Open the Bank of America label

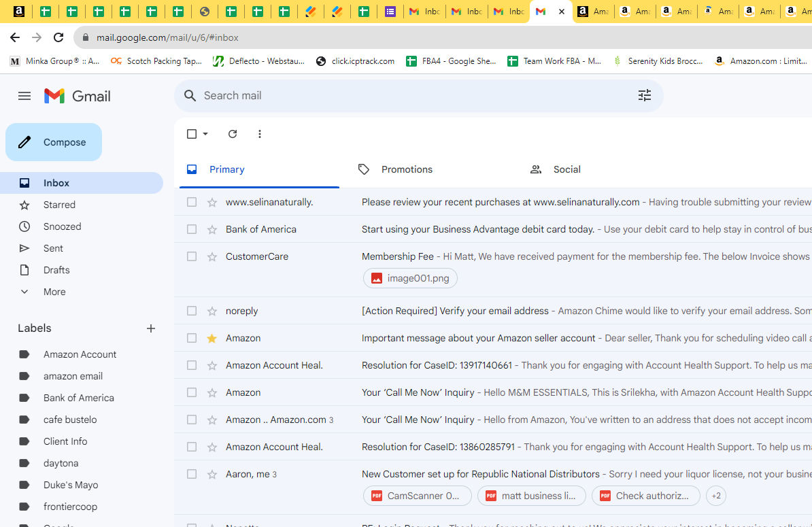(x=79, y=398)
